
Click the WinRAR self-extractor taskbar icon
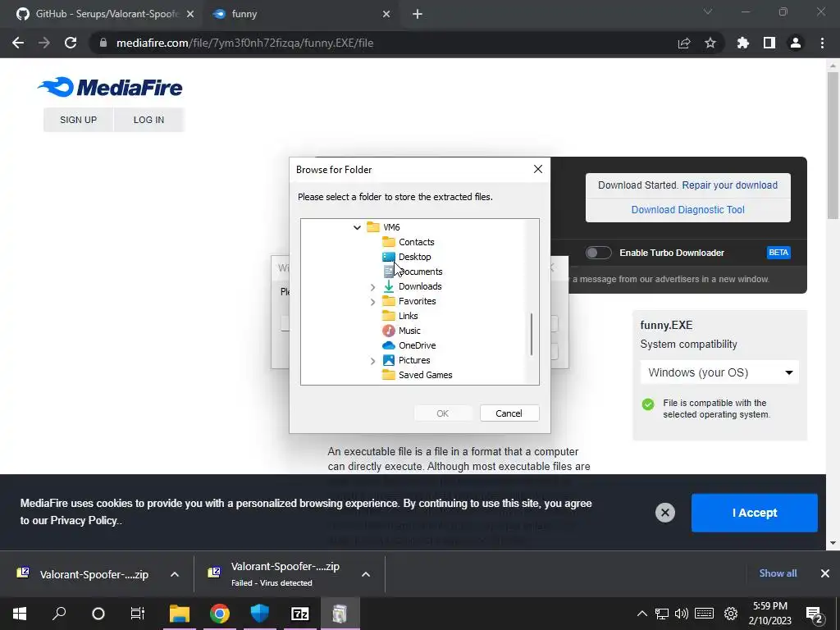[340, 614]
